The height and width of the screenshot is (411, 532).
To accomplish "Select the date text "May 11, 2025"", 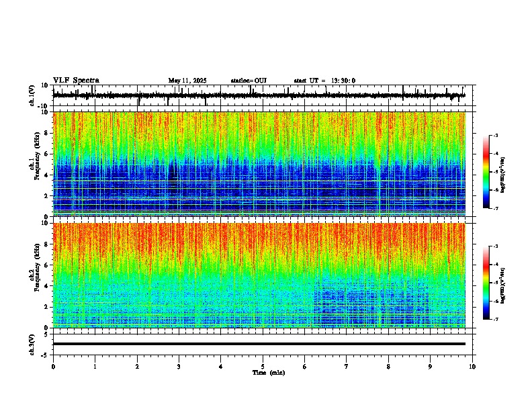I will coord(187,81).
